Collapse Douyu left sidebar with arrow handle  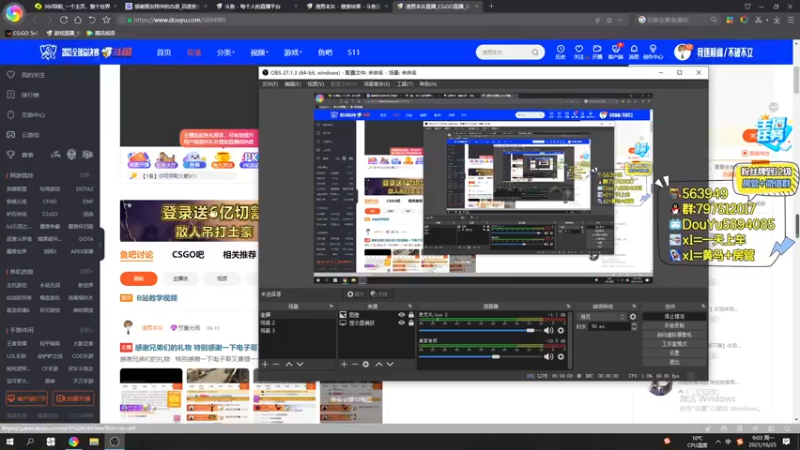[x=101, y=244]
